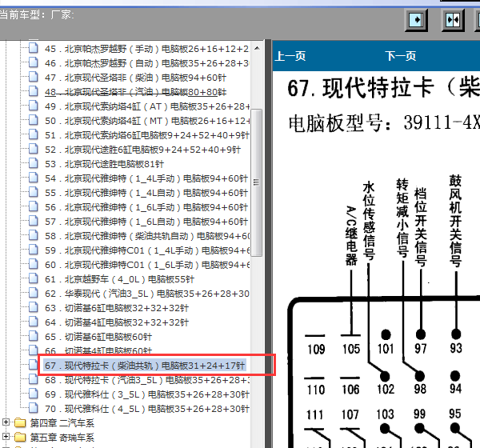Open item 49 北京现代索纳塔4缸（AT）
The image size is (480, 448).
tap(147, 106)
